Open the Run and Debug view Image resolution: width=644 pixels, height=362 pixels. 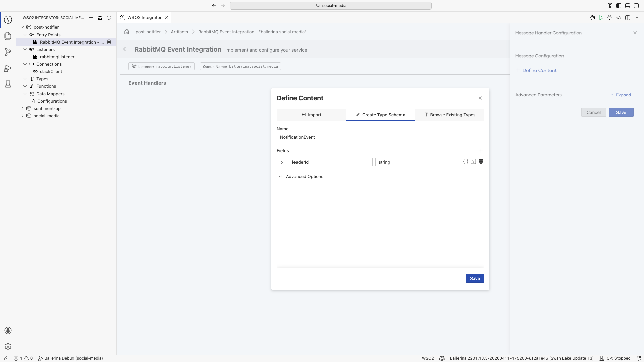click(x=8, y=68)
